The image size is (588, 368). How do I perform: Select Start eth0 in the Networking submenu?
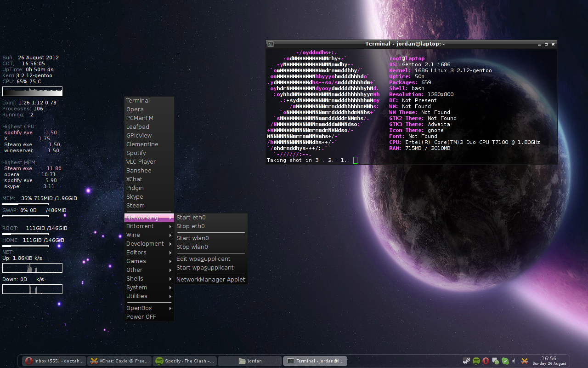(191, 217)
